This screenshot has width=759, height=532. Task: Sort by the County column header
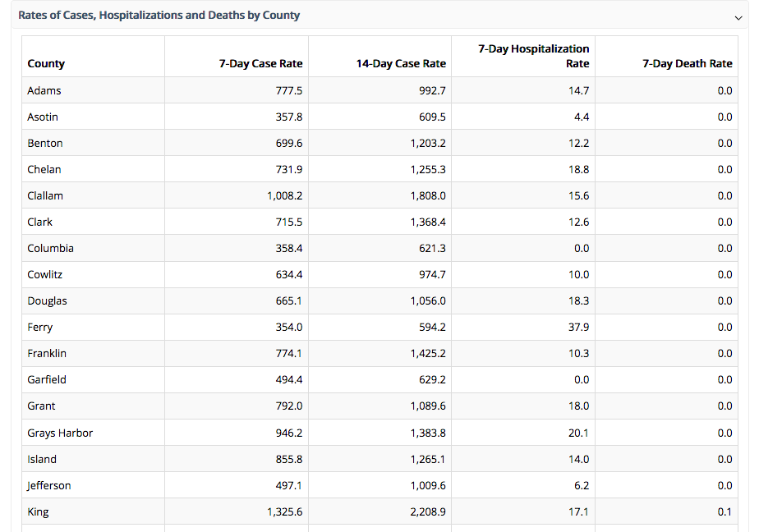coord(46,63)
